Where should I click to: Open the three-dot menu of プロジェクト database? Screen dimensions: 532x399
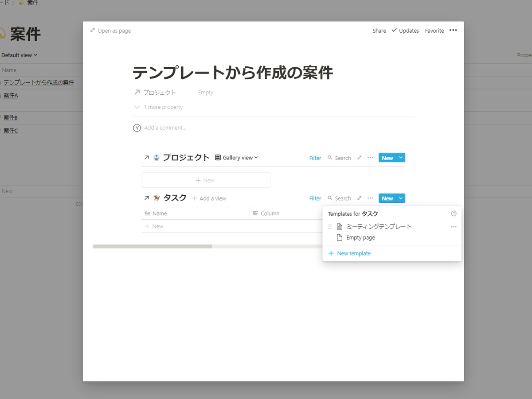371,158
